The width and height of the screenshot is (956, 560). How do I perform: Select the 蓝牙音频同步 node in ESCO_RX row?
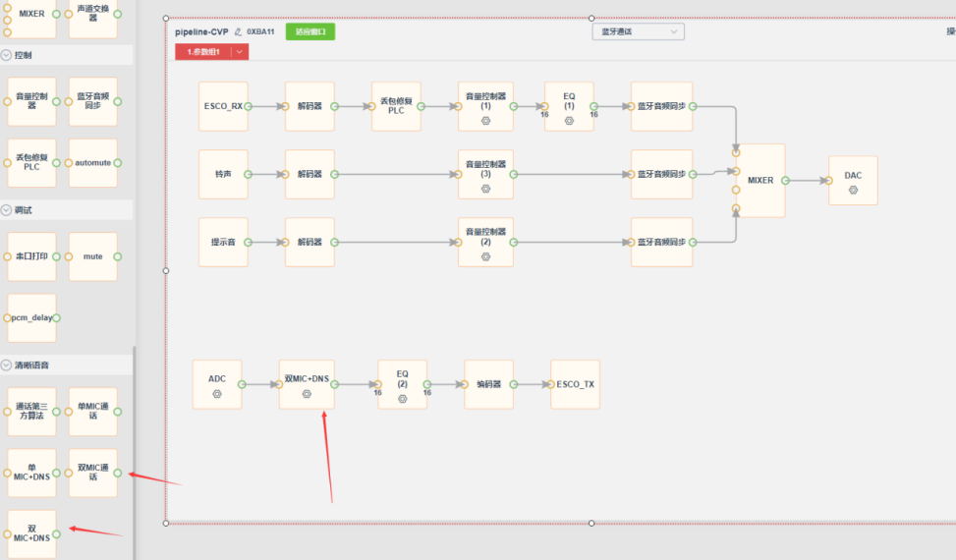click(661, 106)
